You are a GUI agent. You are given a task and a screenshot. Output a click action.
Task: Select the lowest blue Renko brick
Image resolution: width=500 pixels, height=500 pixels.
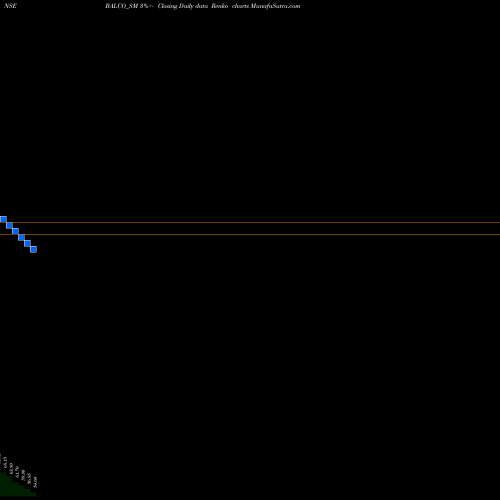[x=33, y=249]
